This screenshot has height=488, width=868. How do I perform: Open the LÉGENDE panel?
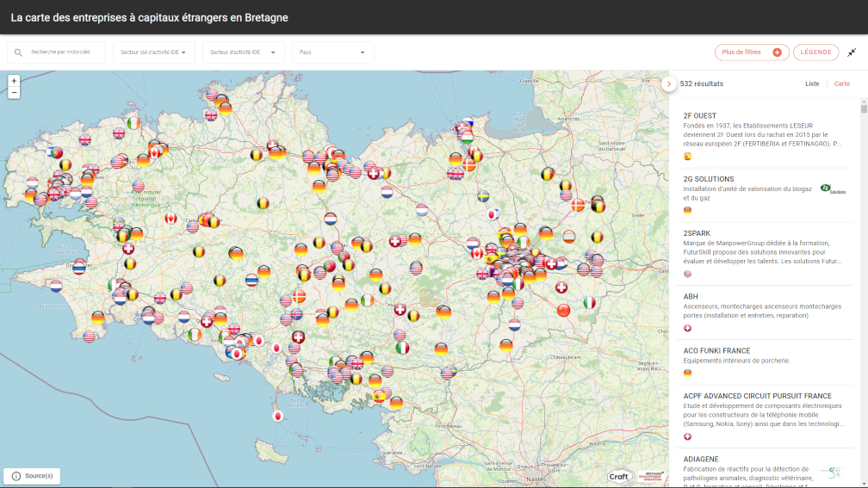816,52
